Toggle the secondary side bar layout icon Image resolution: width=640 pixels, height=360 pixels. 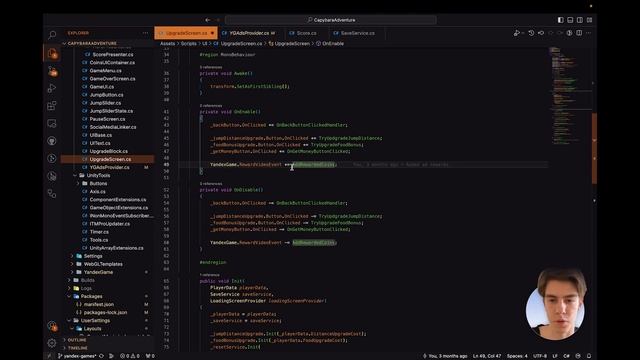(x=580, y=20)
